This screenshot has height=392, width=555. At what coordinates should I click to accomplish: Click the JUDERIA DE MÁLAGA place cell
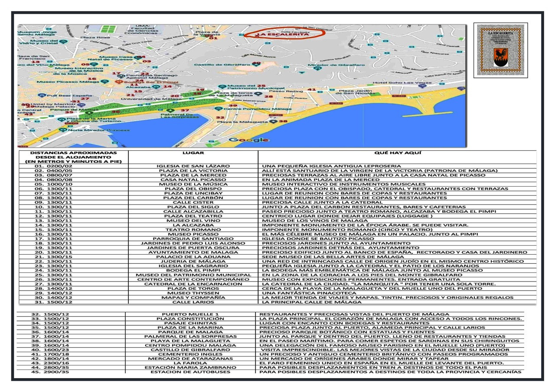click(193, 261)
